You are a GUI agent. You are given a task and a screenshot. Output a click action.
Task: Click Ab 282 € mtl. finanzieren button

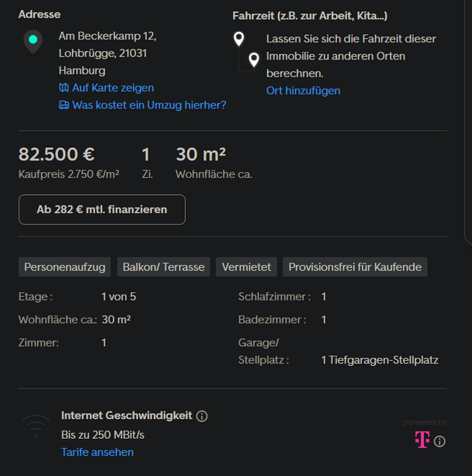click(102, 210)
